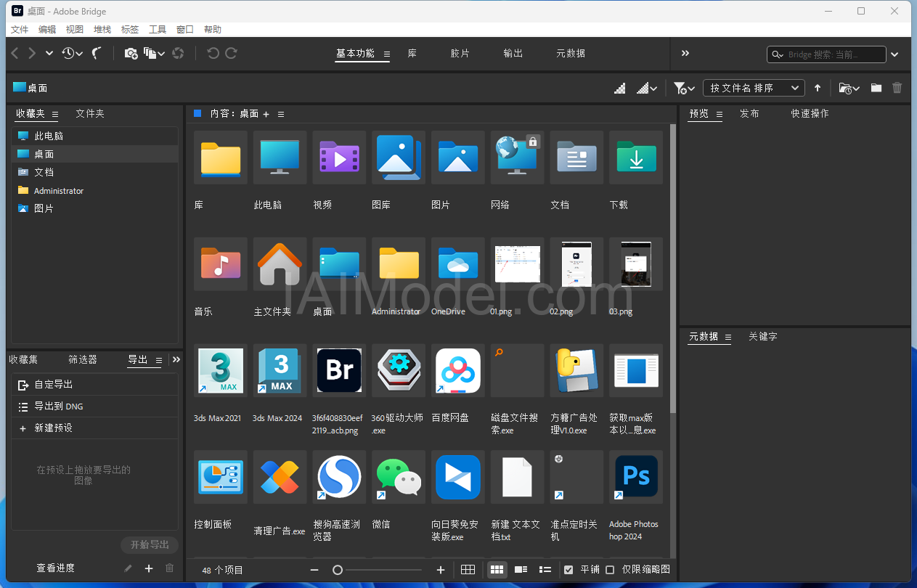The height and width of the screenshot is (588, 917).
Task: Open the 工具 menu
Action: (x=158, y=30)
